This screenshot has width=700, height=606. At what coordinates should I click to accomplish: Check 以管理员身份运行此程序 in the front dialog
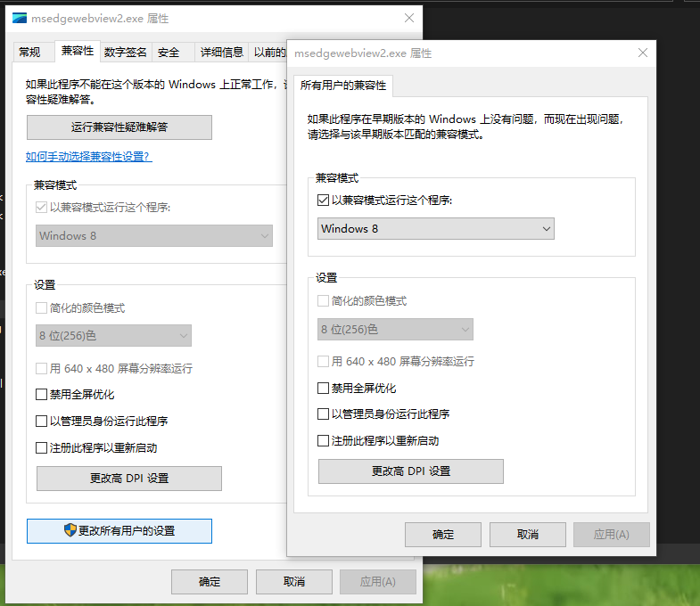pos(324,414)
